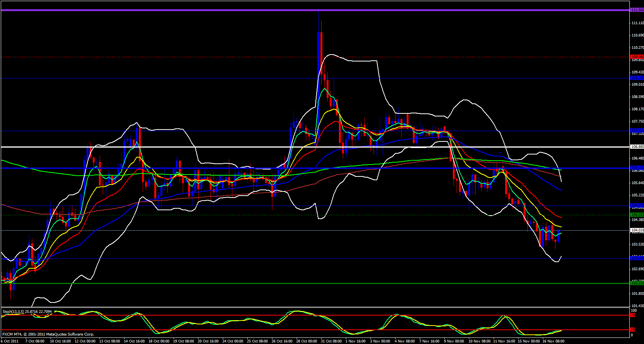Screen dimensions: 644x344
Task: Select the stochastic level 25 label
Action: (x=632, y=330)
